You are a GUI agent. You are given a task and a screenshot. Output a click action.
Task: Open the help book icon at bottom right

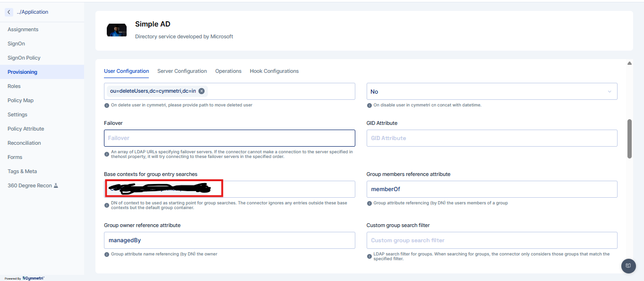pos(628,266)
